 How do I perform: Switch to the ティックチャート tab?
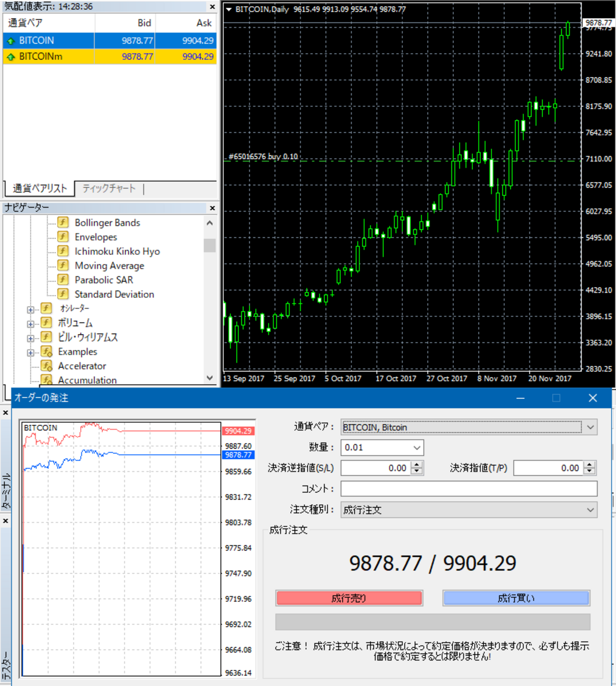coord(109,189)
